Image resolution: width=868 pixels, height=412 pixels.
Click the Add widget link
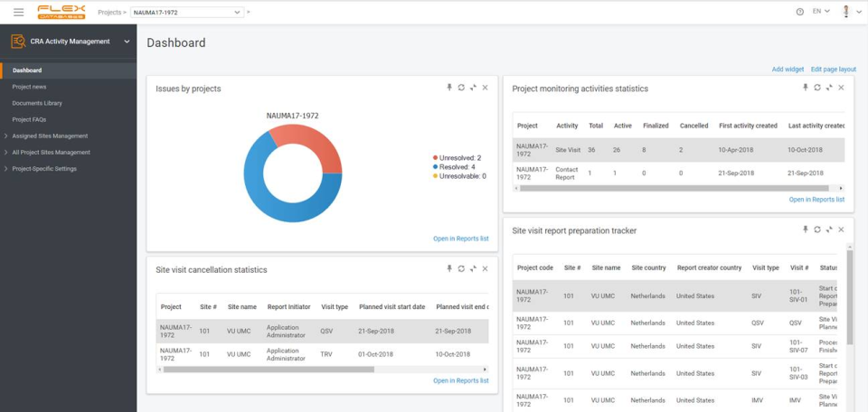click(x=788, y=70)
